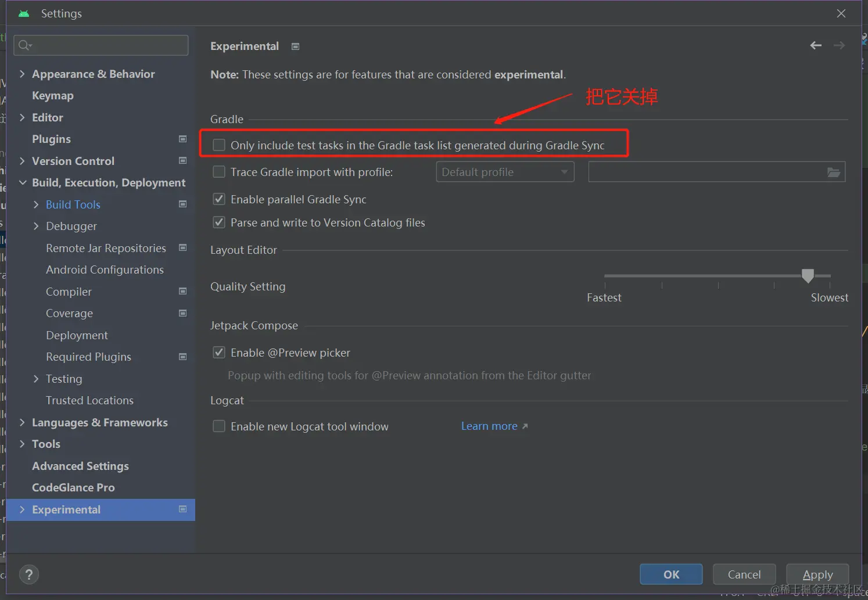Open the Default profile dropdown
The width and height of the screenshot is (868, 600).
pos(505,172)
